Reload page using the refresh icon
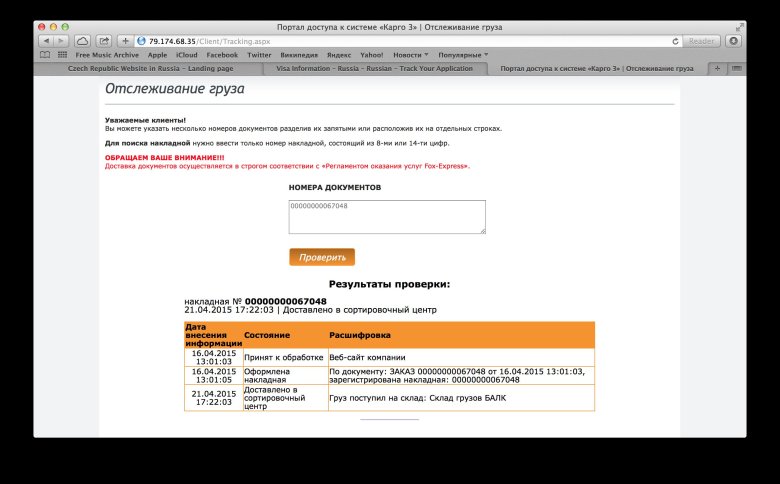The height and width of the screenshot is (484, 780). point(677,41)
